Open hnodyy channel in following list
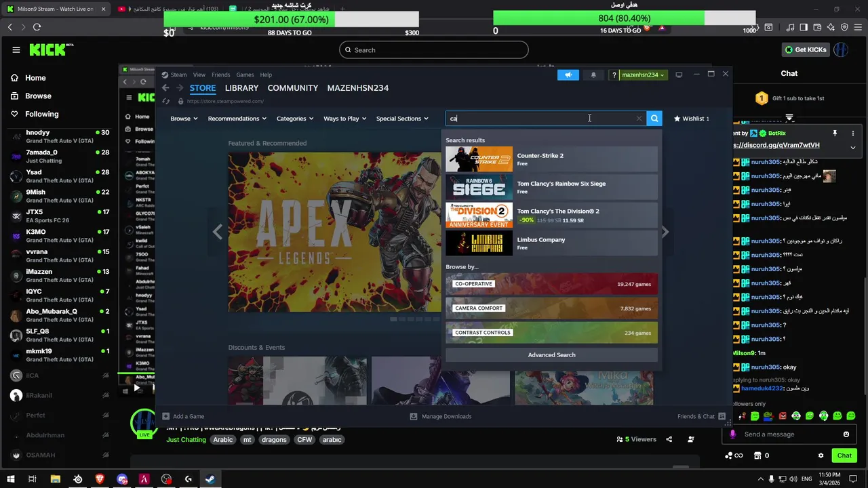The width and height of the screenshot is (868, 488). coord(60,137)
